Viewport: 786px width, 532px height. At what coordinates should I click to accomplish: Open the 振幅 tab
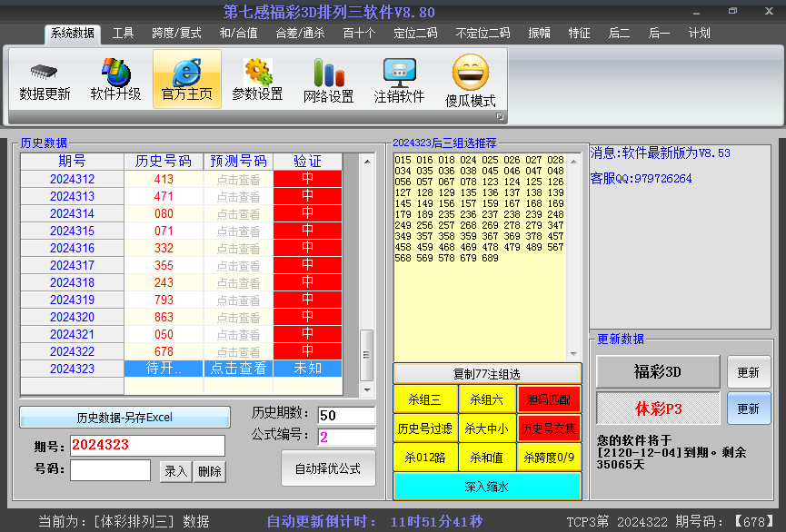tap(540, 34)
